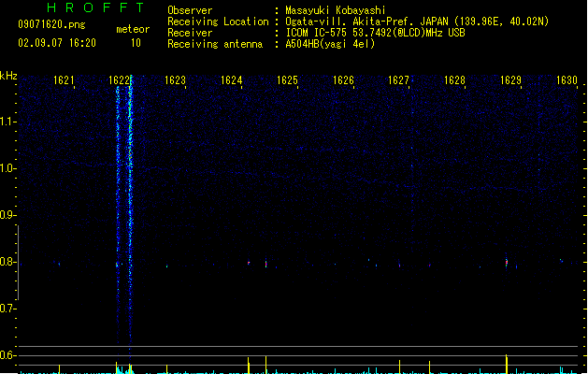Click the 1630 time axis label
588x374 pixels.
coord(566,80)
